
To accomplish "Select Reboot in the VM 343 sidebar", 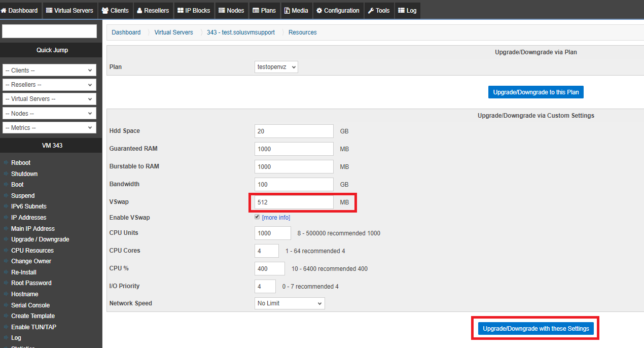I will 21,163.
